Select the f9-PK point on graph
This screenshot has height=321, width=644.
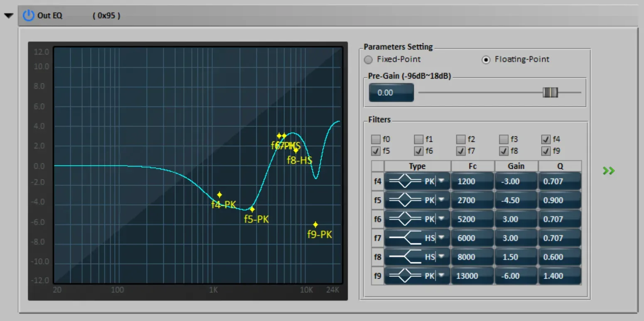315,225
